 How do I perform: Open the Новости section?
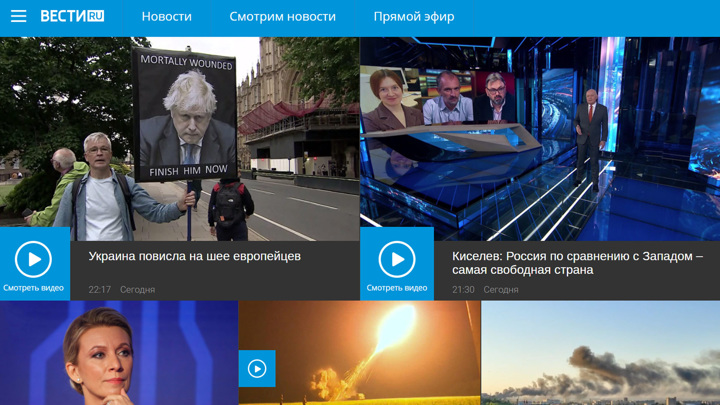click(166, 17)
